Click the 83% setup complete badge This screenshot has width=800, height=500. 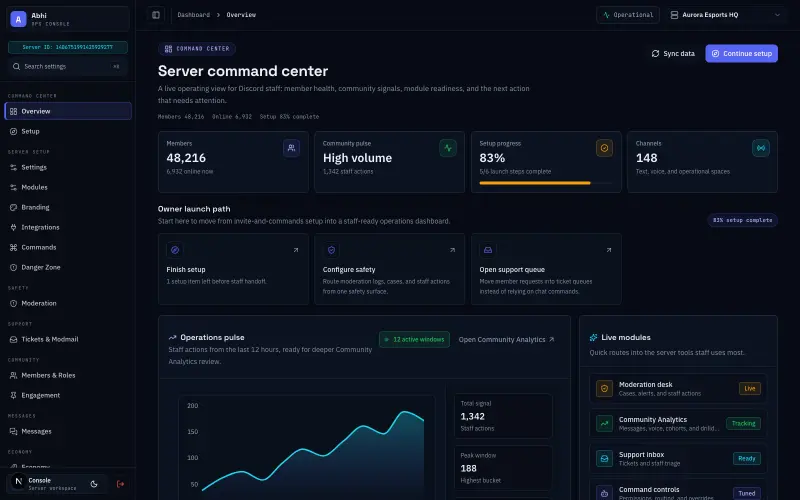(x=742, y=220)
